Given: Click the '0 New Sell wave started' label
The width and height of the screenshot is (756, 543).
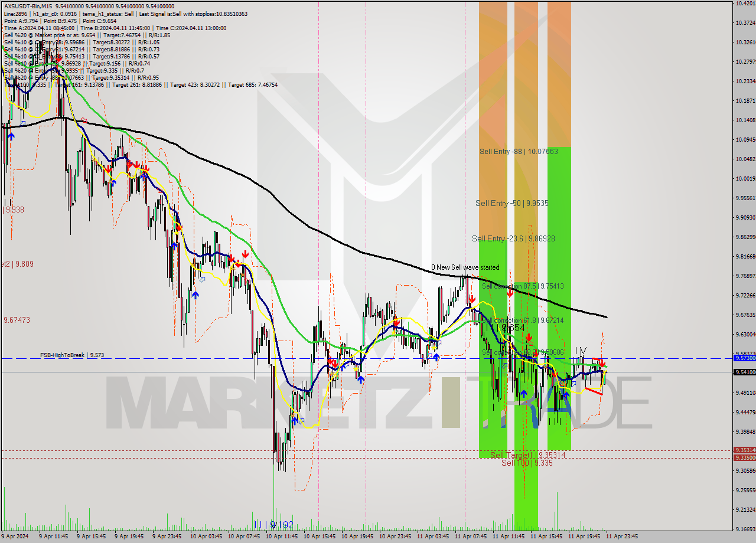Looking at the screenshot, I should [465, 267].
